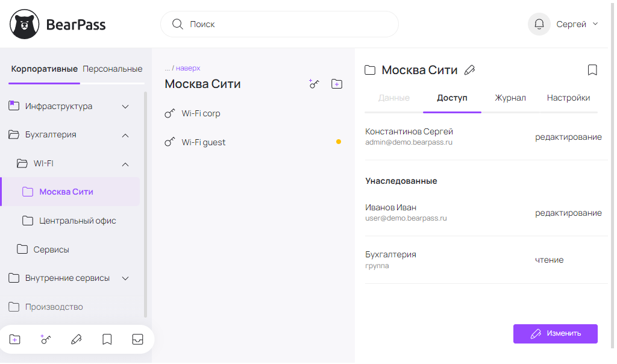Collapse the Бухгалтерия folder chevron
The width and height of the screenshot is (617, 364).
125,136
